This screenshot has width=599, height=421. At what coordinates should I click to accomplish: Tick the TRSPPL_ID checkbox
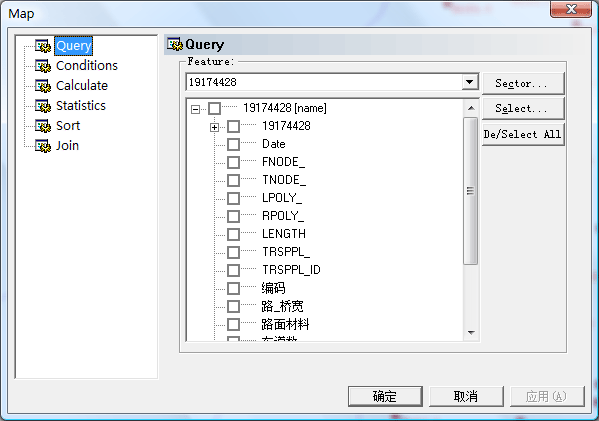[233, 270]
